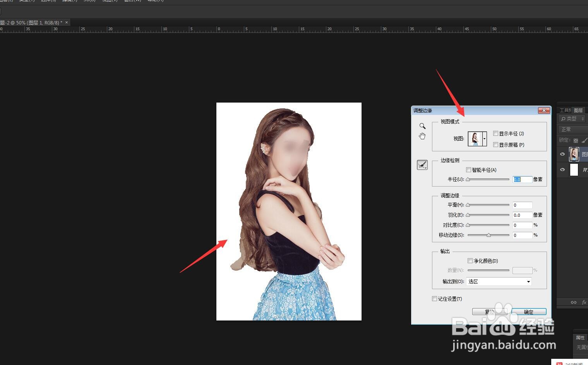Select layer 1 thumbnail in Layers panel

[574, 154]
